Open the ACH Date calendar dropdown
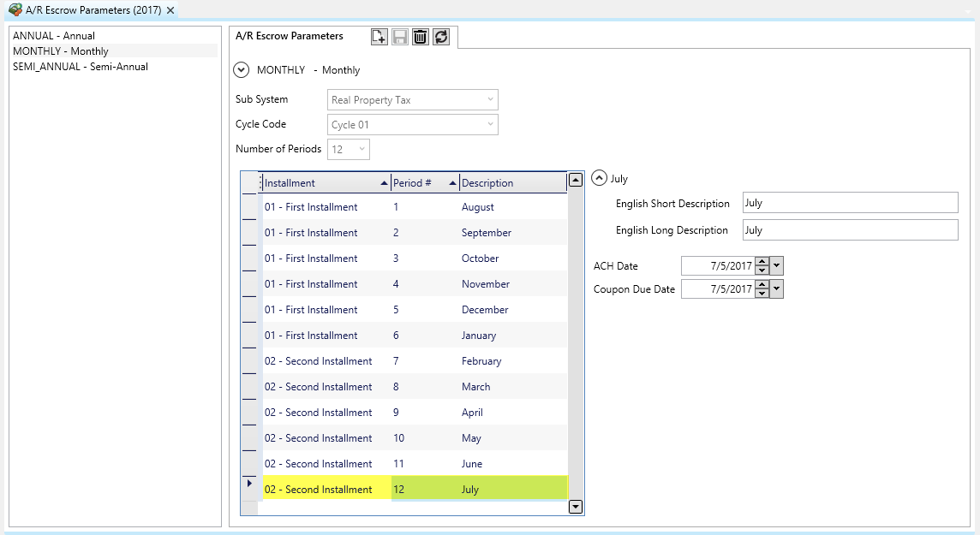The width and height of the screenshot is (980, 535). click(777, 266)
